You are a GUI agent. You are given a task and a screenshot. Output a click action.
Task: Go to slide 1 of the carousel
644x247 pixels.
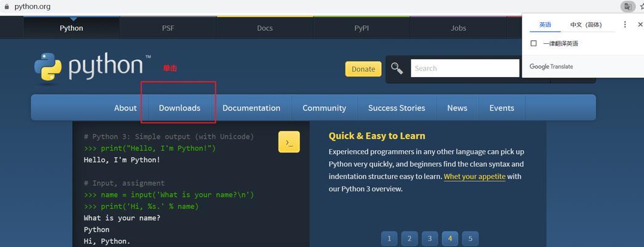(x=389, y=238)
